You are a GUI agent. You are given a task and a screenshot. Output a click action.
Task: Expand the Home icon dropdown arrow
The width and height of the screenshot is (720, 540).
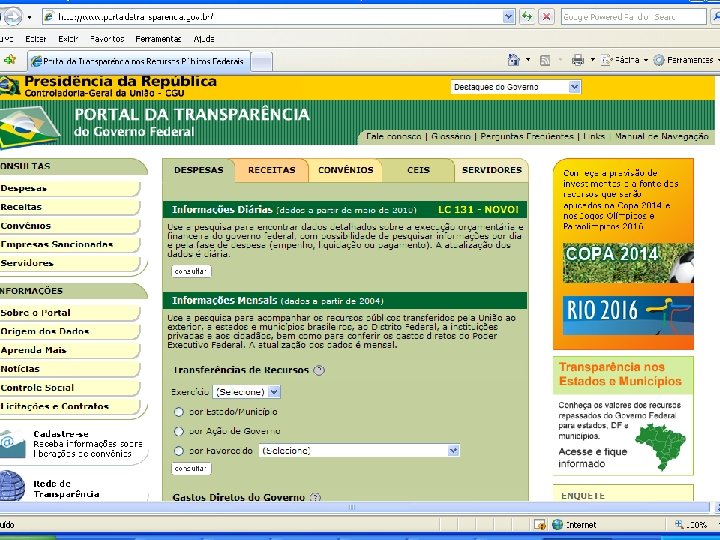click(528, 60)
